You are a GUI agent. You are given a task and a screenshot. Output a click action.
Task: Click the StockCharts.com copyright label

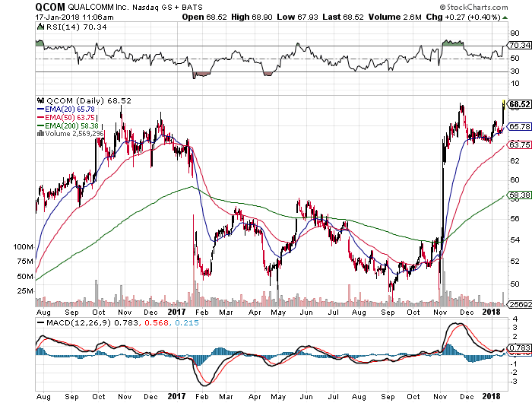(x=473, y=7)
